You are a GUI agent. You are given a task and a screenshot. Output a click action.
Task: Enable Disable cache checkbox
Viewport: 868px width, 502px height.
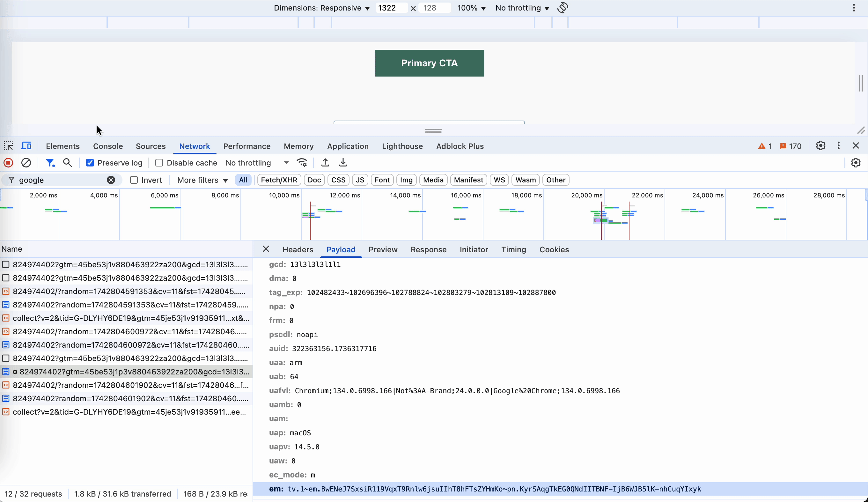[159, 163]
